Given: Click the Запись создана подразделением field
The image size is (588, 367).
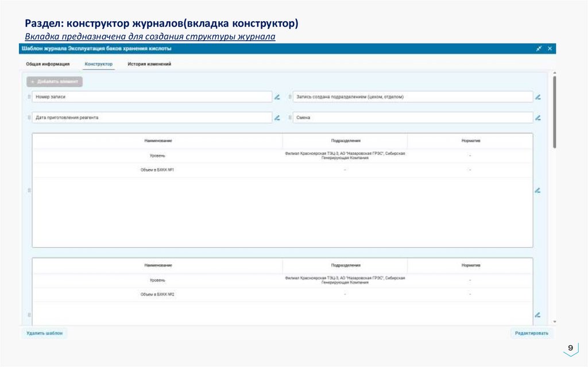Looking at the screenshot, I should (x=413, y=97).
